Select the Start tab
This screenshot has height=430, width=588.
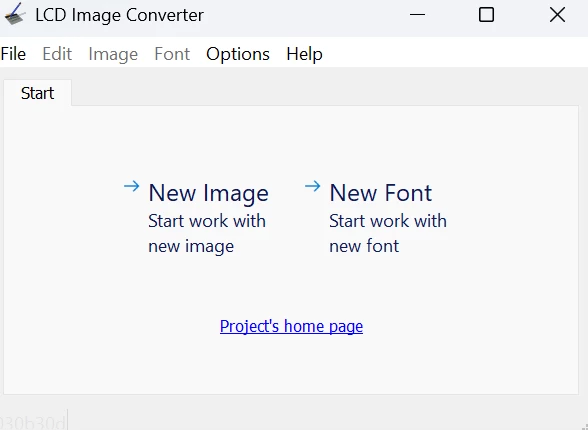pyautogui.click(x=38, y=93)
